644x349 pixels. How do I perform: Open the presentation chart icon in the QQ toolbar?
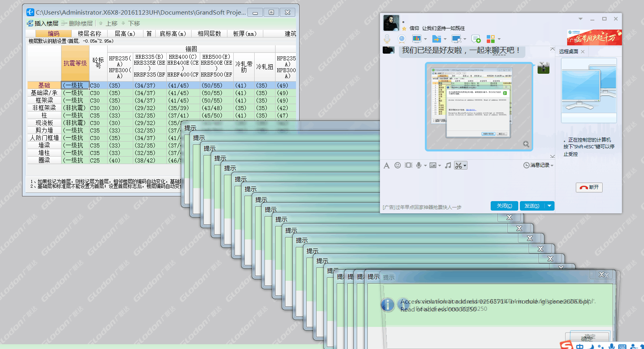point(417,39)
